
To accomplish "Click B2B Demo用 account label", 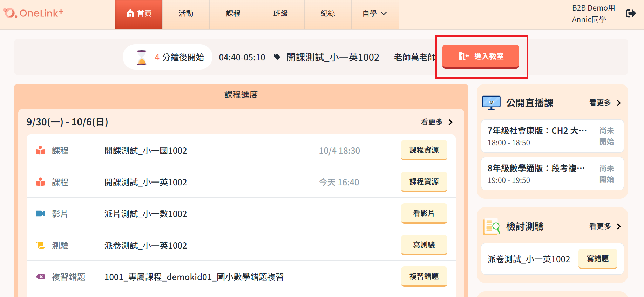I will (594, 8).
